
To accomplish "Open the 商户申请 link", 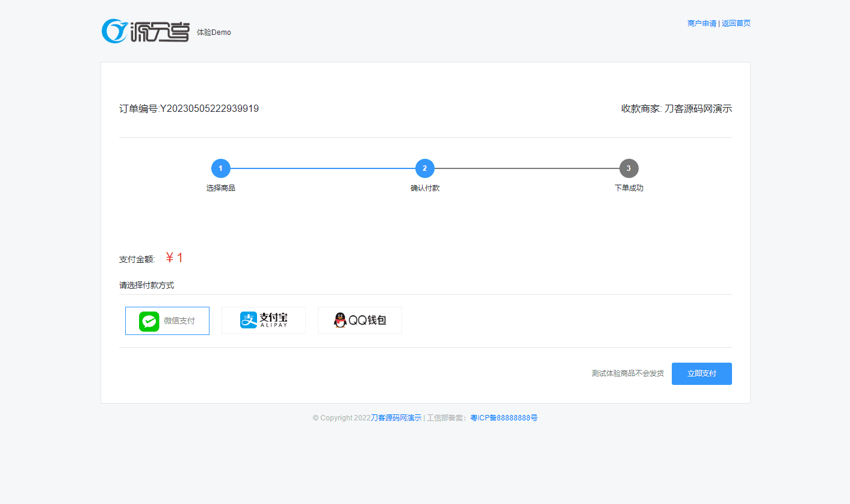I will click(701, 23).
